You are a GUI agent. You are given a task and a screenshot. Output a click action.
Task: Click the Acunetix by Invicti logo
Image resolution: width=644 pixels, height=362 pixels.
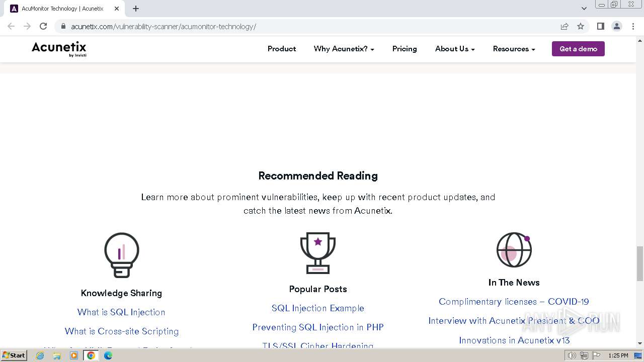59,49
